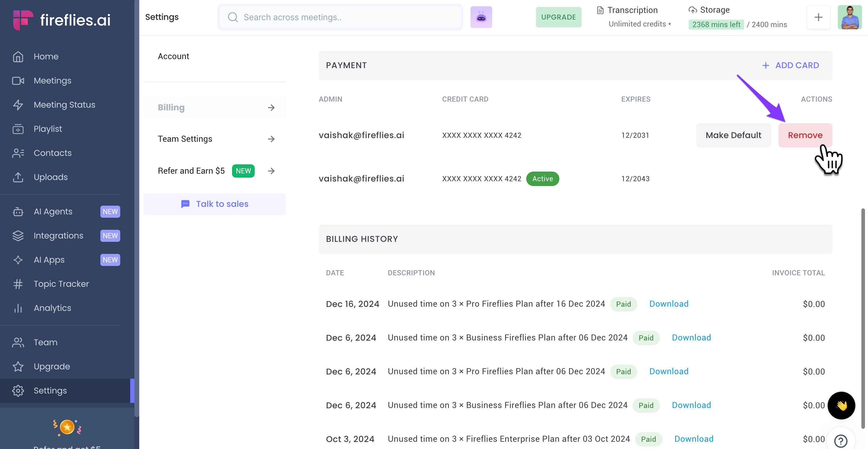868x449 pixels.
Task: Open Analytics in the sidebar menu
Action: pos(52,308)
